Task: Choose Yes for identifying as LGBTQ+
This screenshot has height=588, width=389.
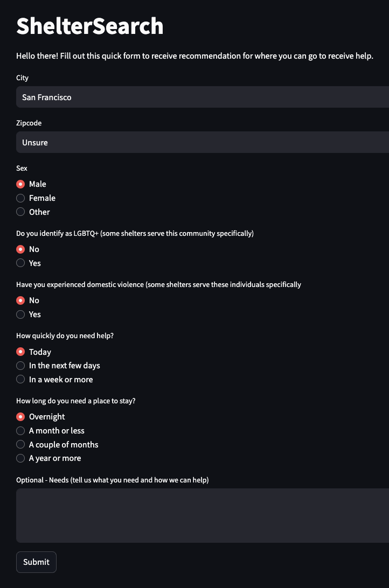Action: click(21, 263)
